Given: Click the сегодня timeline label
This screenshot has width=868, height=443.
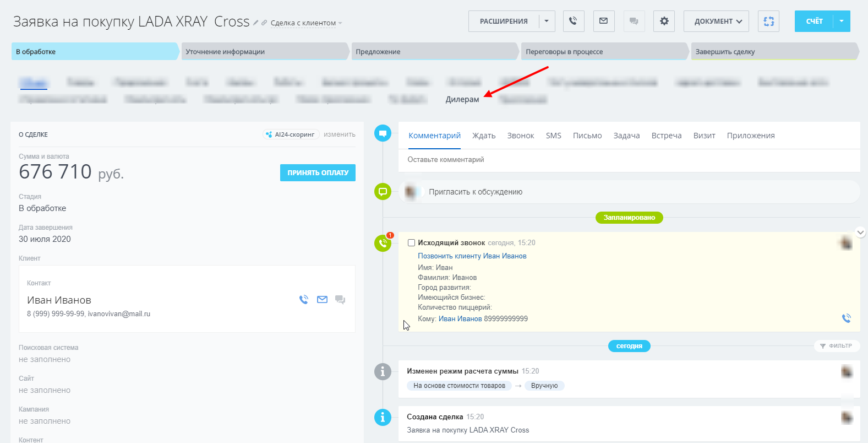Looking at the screenshot, I should [x=629, y=346].
